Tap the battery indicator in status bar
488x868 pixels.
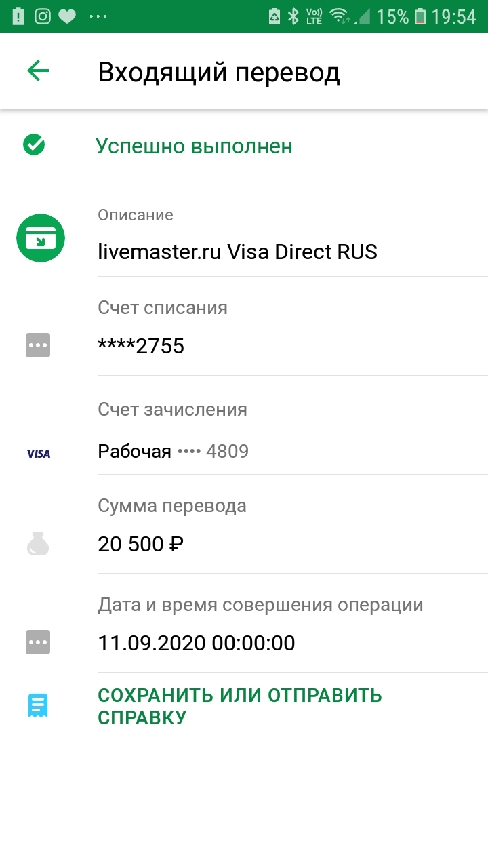(x=421, y=16)
